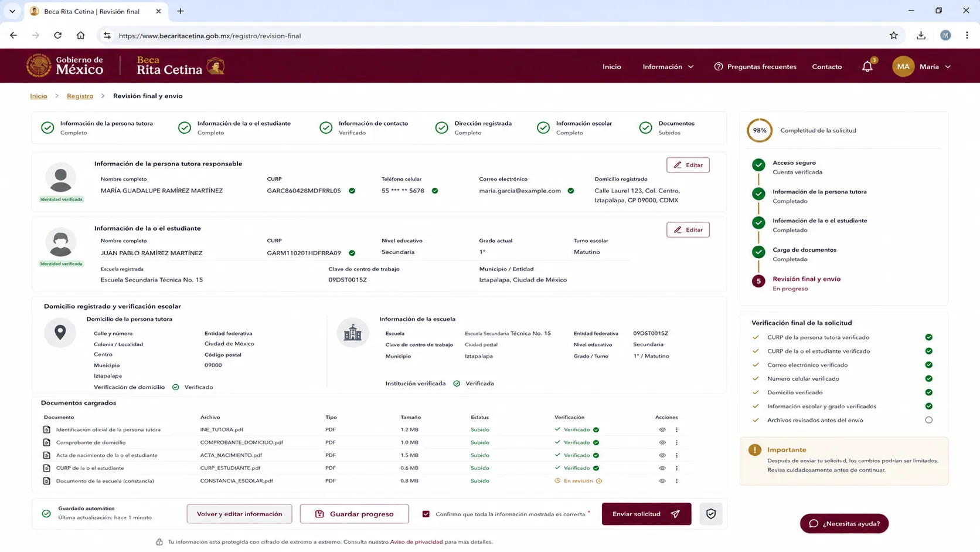Click the 98% completeness progress ring
This screenshot has height=552, width=980.
pos(760,131)
